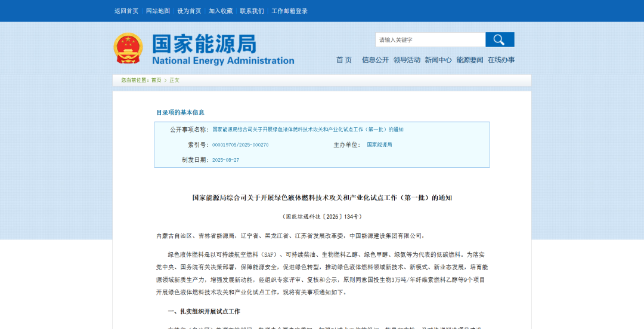Image resolution: width=644 pixels, height=329 pixels.
Task: Click the 国家能源局 site title banner
Action: coord(223,50)
